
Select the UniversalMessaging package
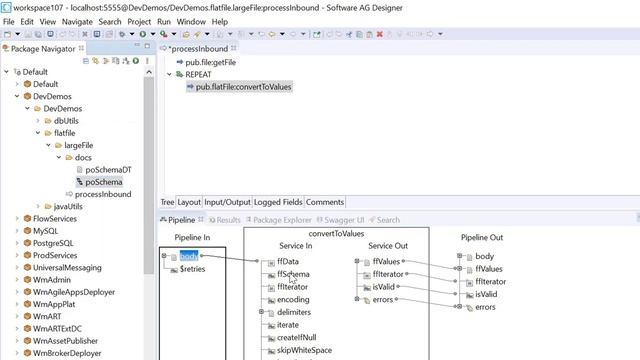pyautogui.click(x=67, y=268)
